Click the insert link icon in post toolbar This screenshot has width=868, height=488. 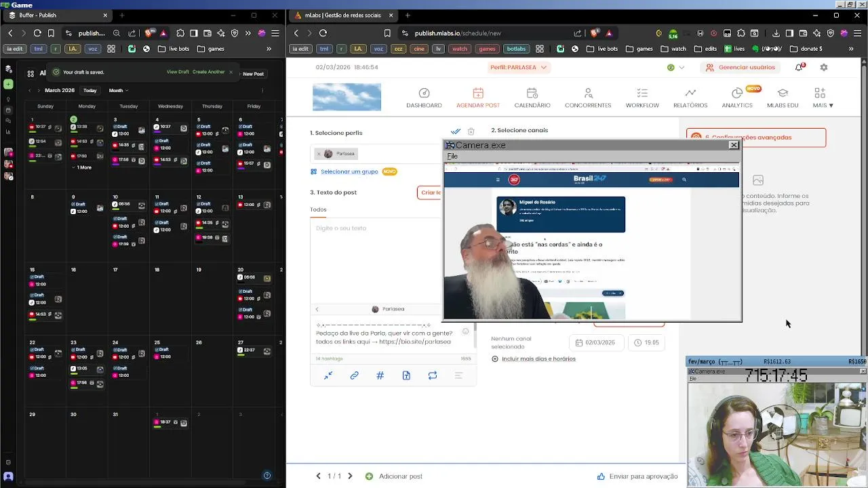[x=354, y=375]
